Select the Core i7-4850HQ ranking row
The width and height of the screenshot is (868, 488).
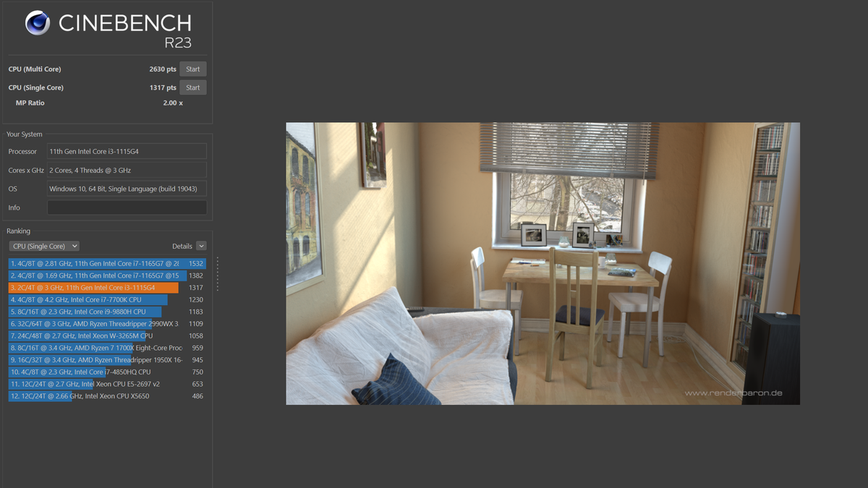tap(107, 372)
